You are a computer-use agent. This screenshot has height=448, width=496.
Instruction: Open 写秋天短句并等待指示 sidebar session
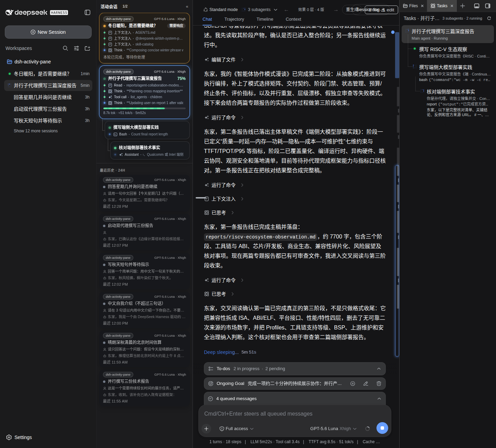point(48,121)
